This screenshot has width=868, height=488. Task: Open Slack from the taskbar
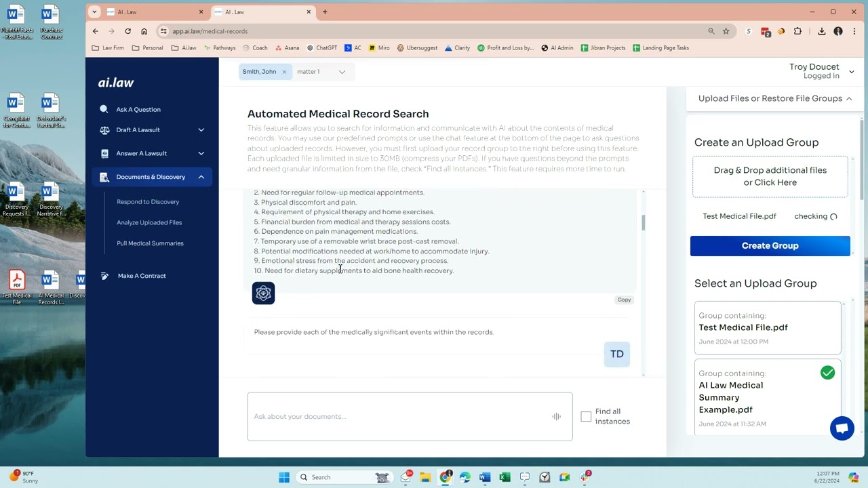(585, 477)
